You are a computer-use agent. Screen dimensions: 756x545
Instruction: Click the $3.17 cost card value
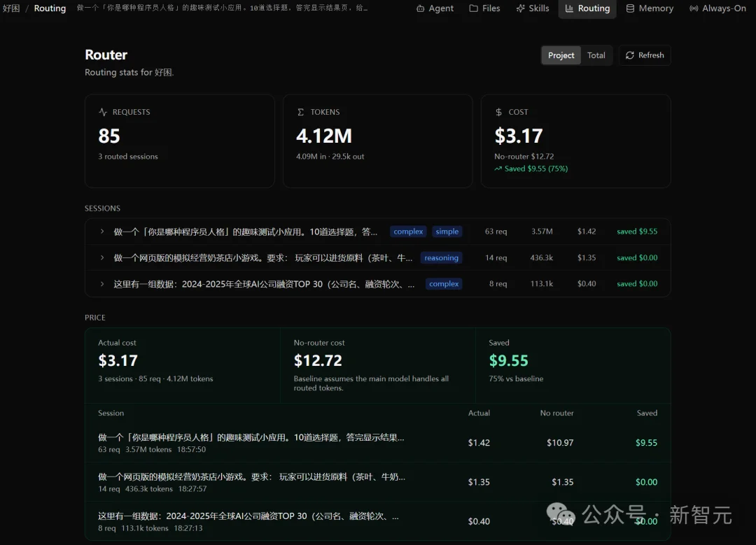519,136
